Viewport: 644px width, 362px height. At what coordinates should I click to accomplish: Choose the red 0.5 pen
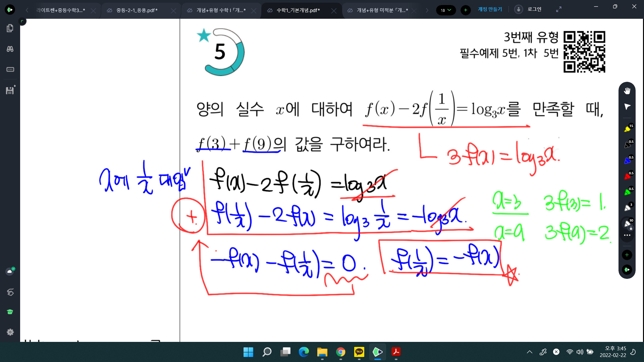[x=628, y=176]
